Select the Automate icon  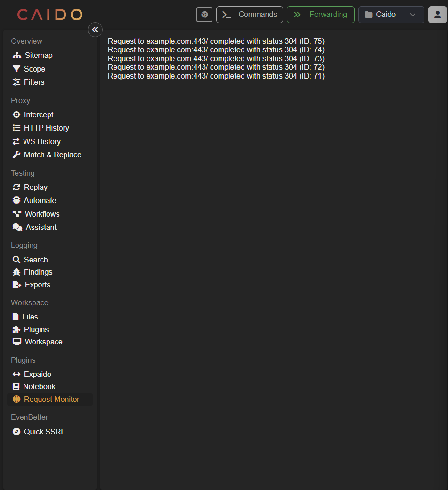tap(16, 200)
